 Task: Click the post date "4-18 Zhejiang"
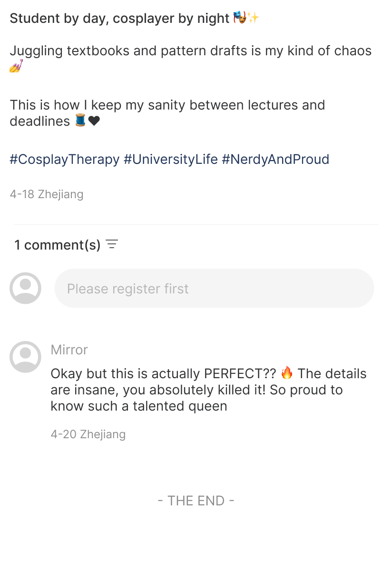click(x=47, y=194)
